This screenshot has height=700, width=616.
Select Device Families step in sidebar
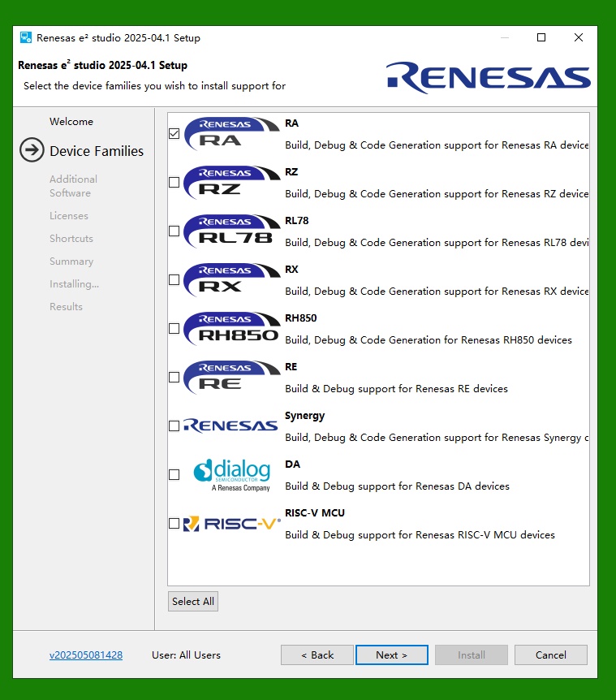(x=97, y=151)
